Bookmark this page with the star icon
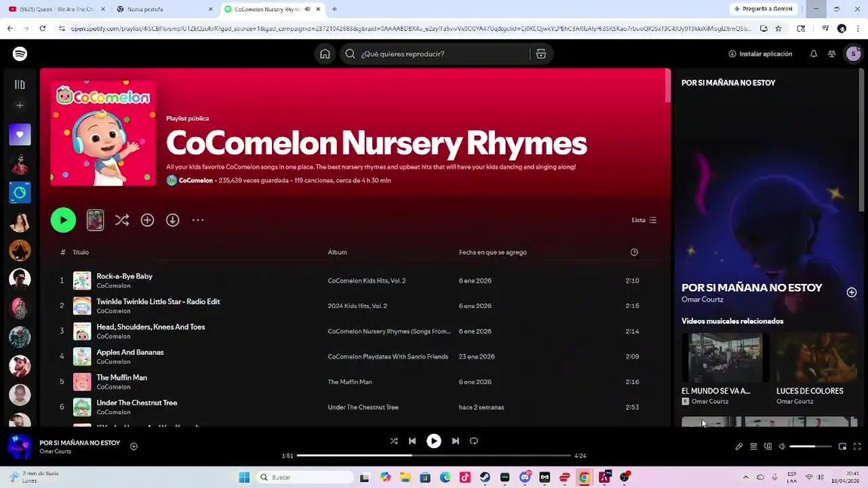Screen dimensions: 868x488 point(778,28)
